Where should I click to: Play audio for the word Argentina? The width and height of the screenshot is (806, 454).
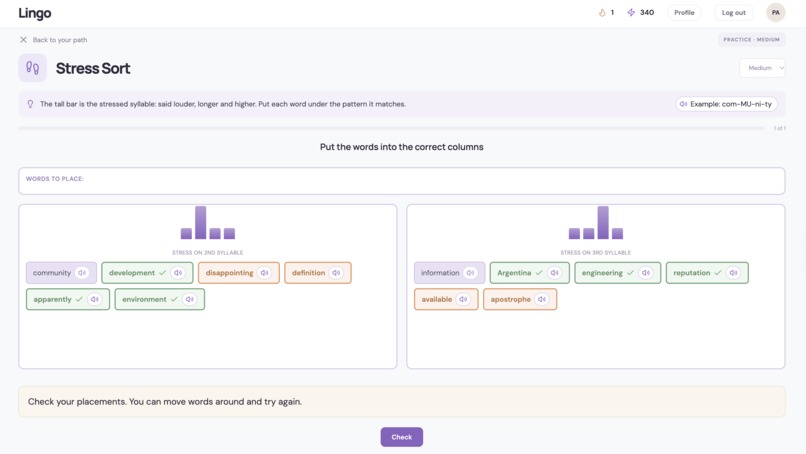tap(555, 273)
